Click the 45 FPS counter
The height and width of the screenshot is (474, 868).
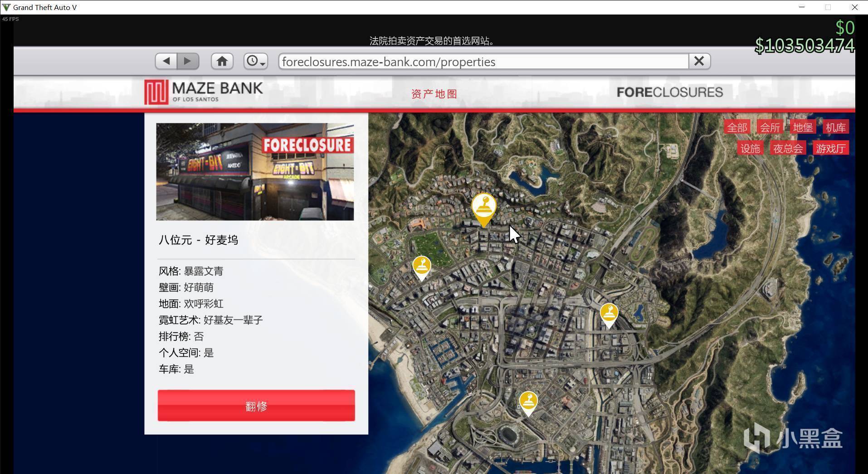click(x=10, y=19)
